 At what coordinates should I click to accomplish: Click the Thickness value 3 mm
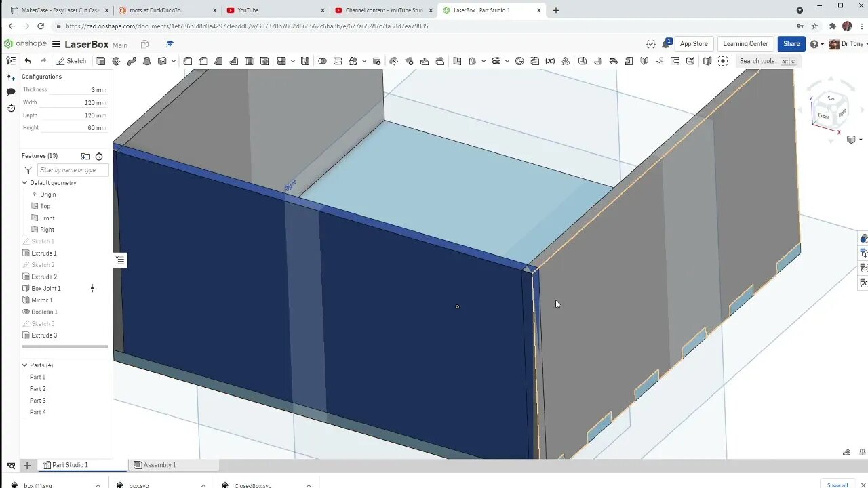[99, 90]
